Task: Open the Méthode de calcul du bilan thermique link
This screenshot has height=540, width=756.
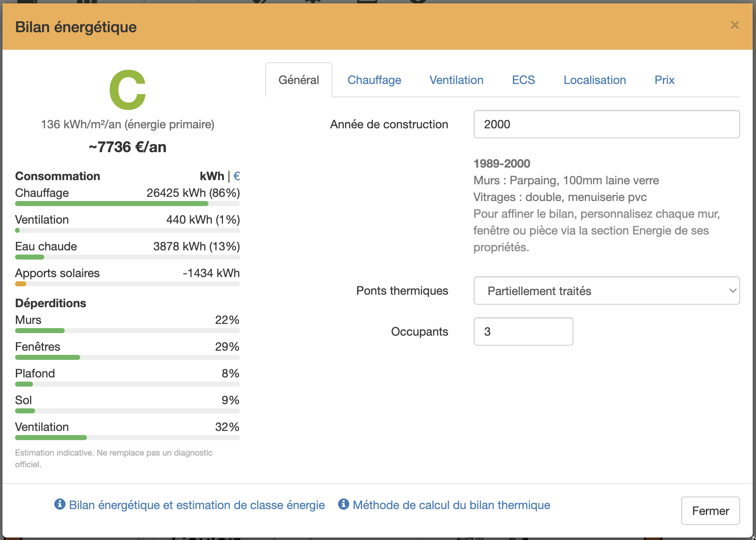Action: [x=451, y=505]
